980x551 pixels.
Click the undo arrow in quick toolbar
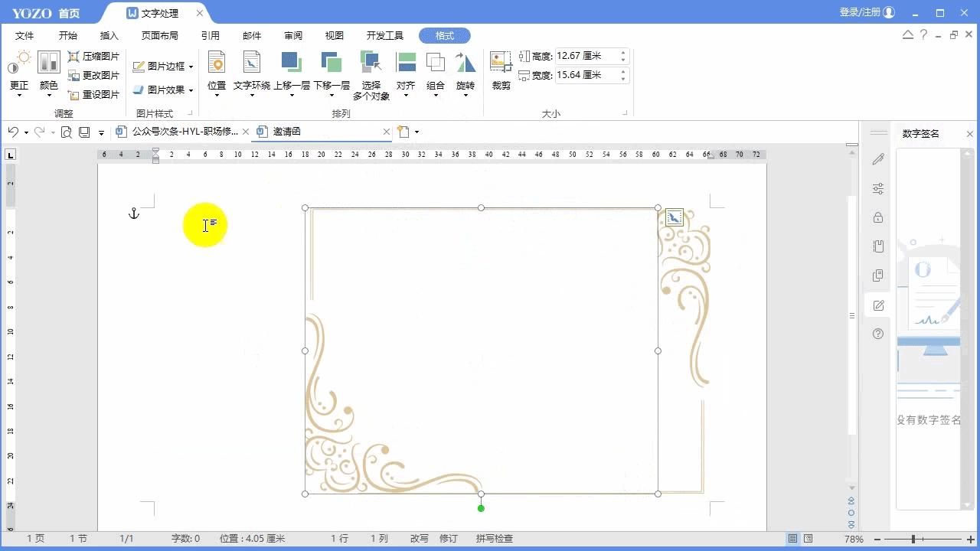[x=12, y=132]
